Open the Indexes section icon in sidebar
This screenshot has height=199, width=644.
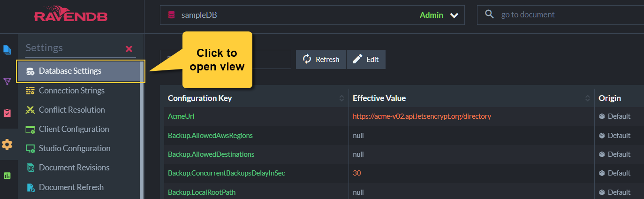point(7,82)
